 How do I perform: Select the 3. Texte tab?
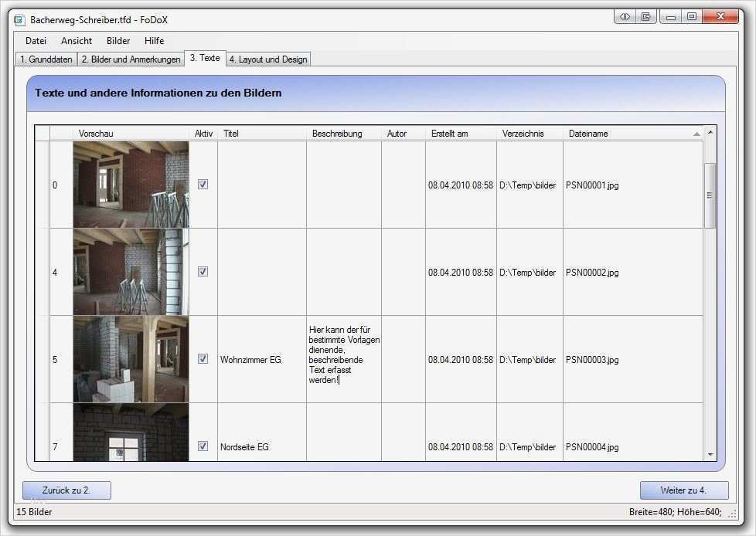pos(205,58)
